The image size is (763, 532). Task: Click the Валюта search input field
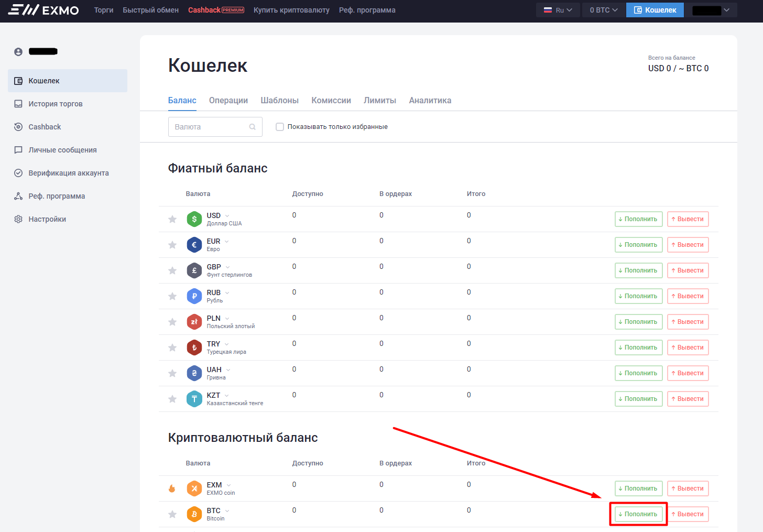point(215,127)
